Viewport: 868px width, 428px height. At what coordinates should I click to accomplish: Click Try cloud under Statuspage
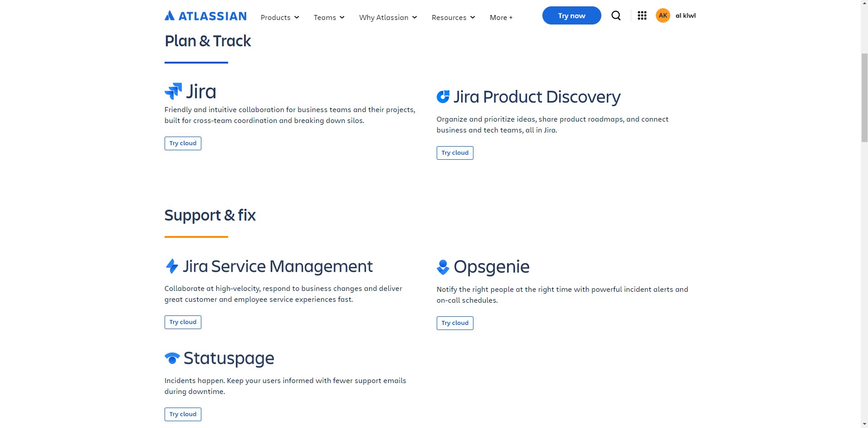click(183, 414)
